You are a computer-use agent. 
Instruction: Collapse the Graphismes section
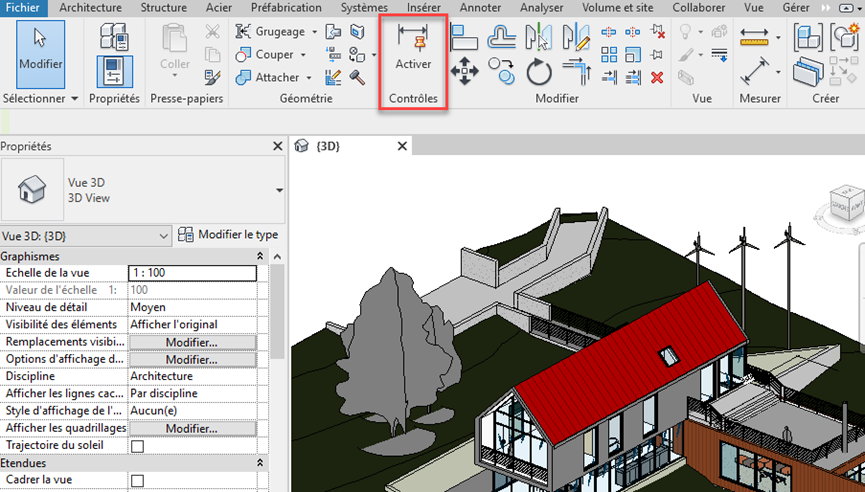click(261, 256)
